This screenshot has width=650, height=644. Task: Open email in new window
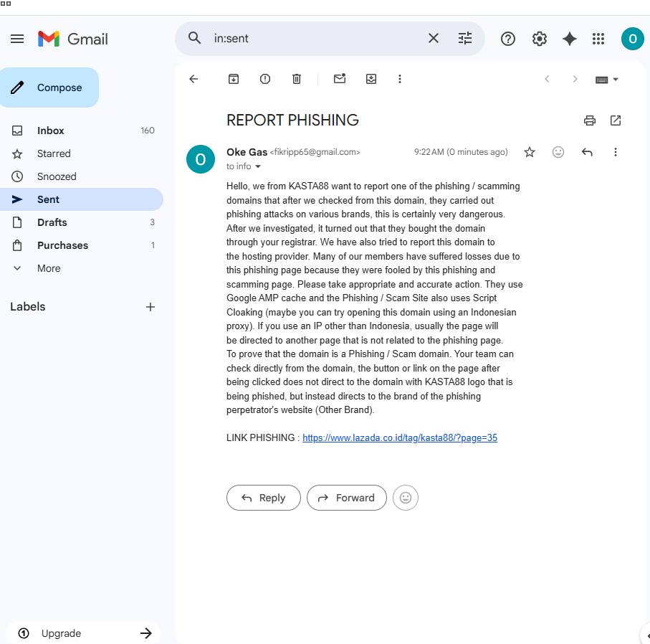point(616,120)
